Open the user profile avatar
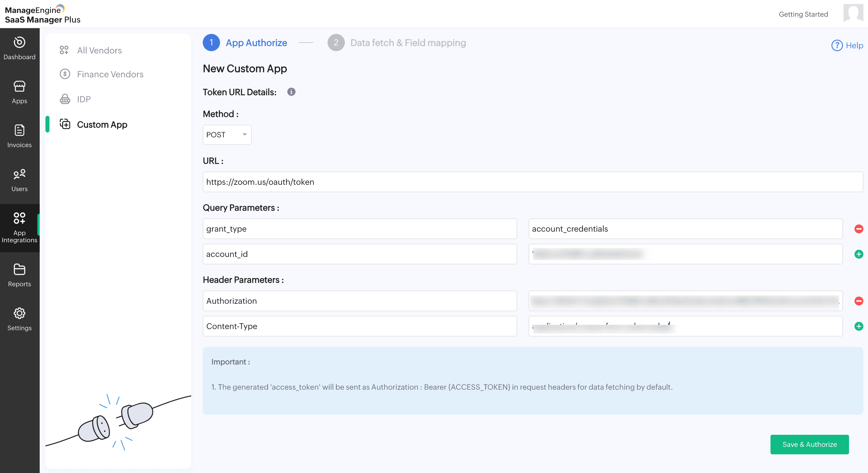This screenshot has height=473, width=868. pyautogui.click(x=853, y=14)
